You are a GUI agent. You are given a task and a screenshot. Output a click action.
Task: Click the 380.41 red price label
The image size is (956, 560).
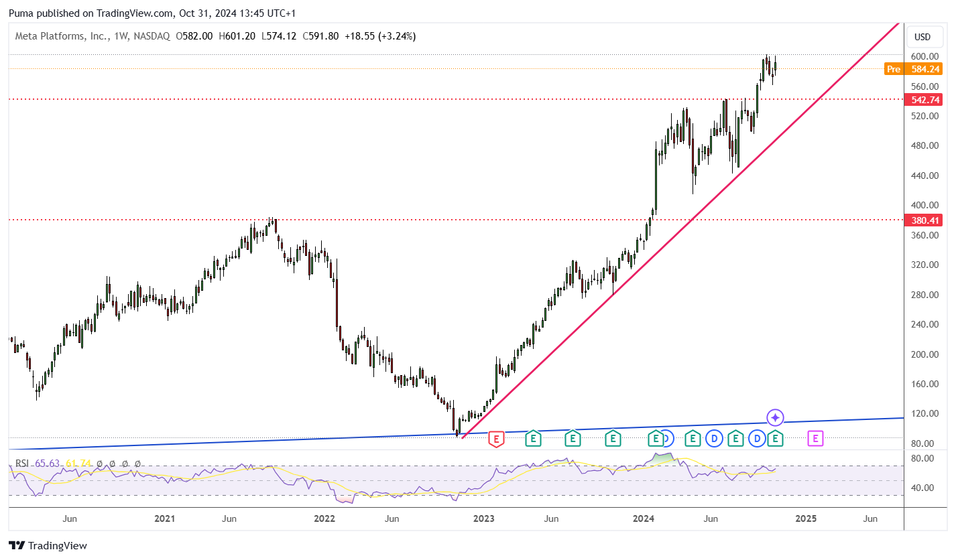[925, 220]
